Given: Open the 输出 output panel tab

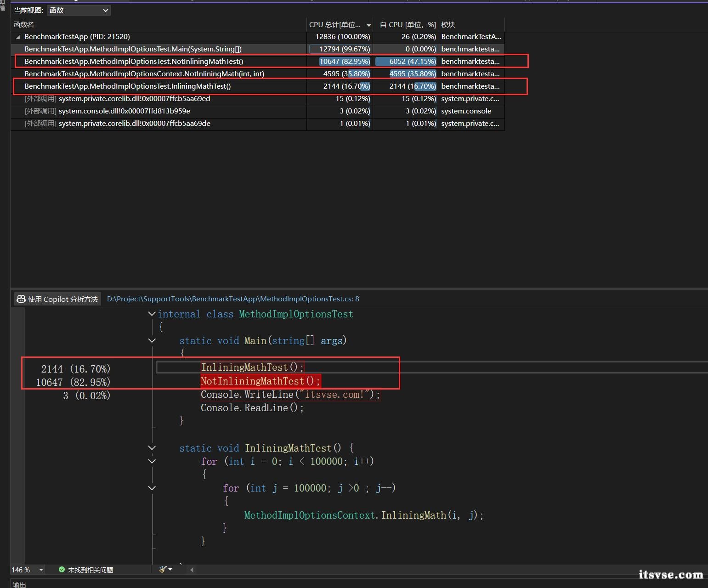Looking at the screenshot, I should pyautogui.click(x=19, y=584).
